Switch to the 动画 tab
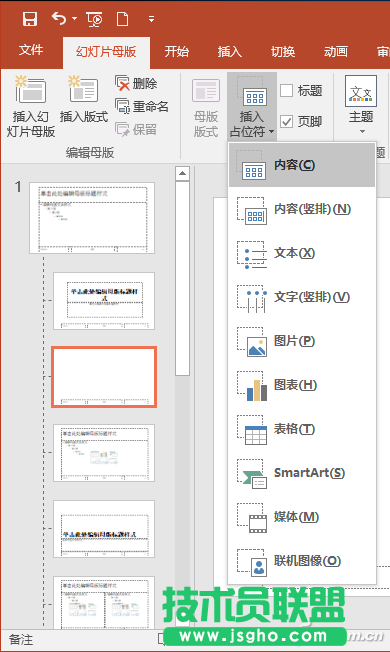 [336, 52]
